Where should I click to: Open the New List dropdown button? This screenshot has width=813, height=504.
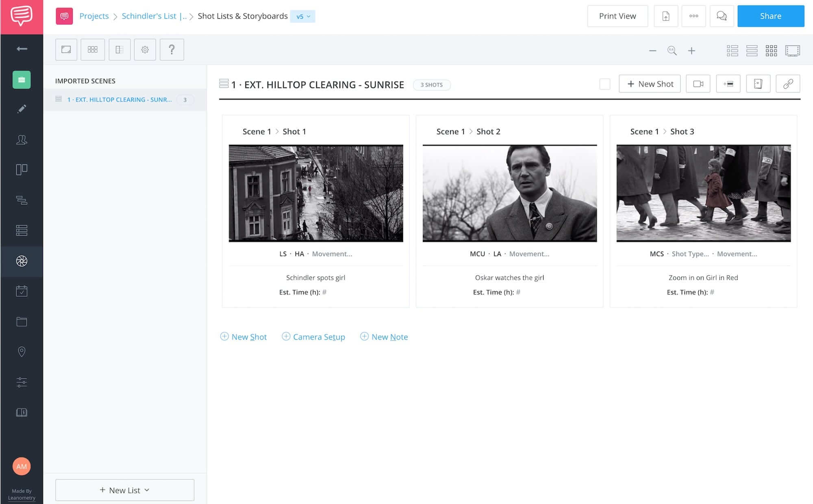coord(125,490)
